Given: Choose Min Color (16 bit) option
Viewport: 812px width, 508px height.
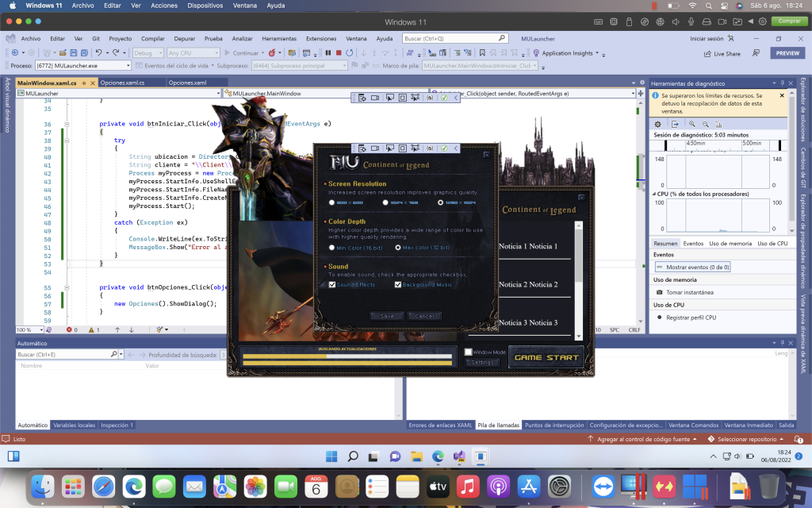Looking at the screenshot, I should pyautogui.click(x=332, y=248).
